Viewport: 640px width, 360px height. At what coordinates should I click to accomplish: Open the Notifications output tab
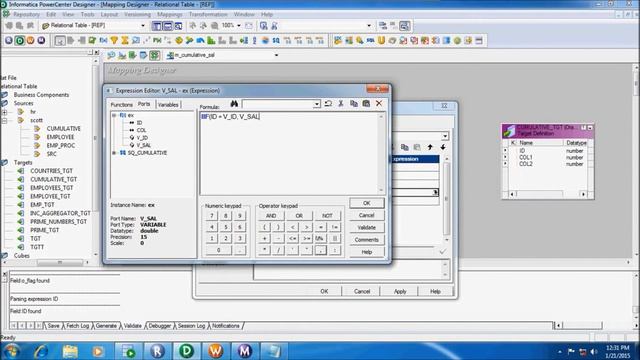click(226, 326)
